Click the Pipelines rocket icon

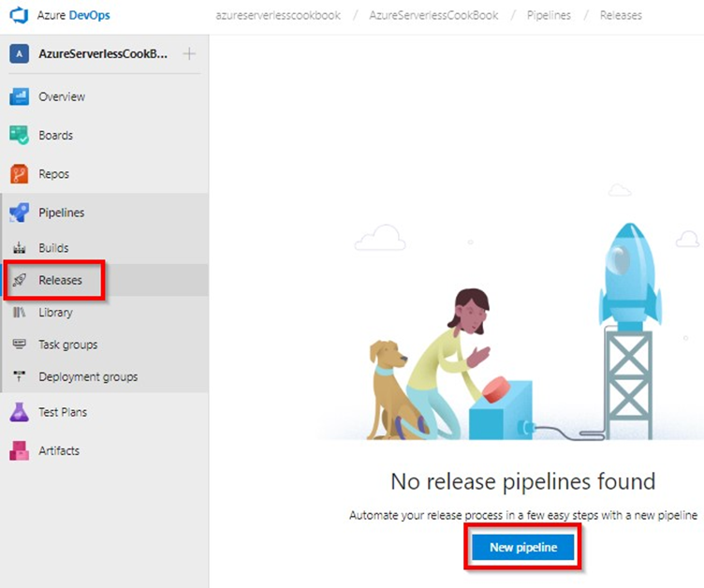click(x=20, y=213)
